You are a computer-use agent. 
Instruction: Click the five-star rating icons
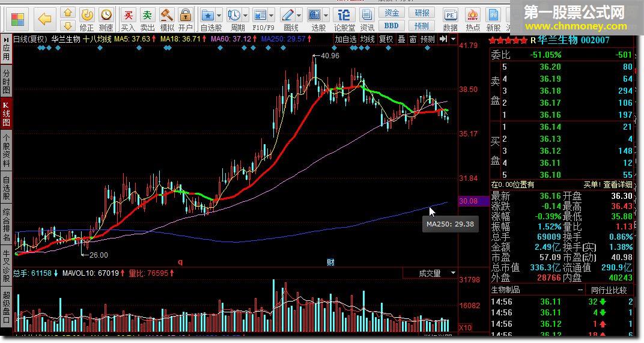point(508,40)
